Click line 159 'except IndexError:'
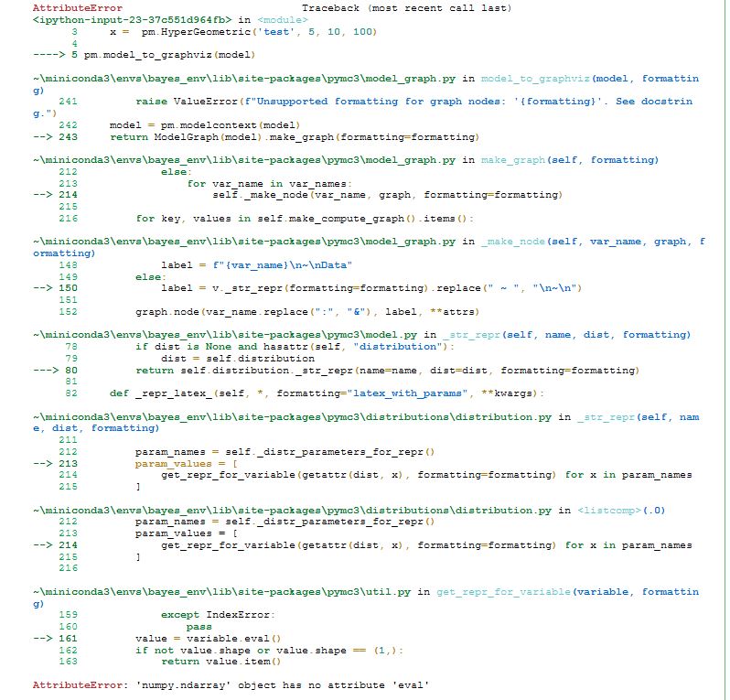The height and width of the screenshot is (700, 730). click(x=218, y=615)
